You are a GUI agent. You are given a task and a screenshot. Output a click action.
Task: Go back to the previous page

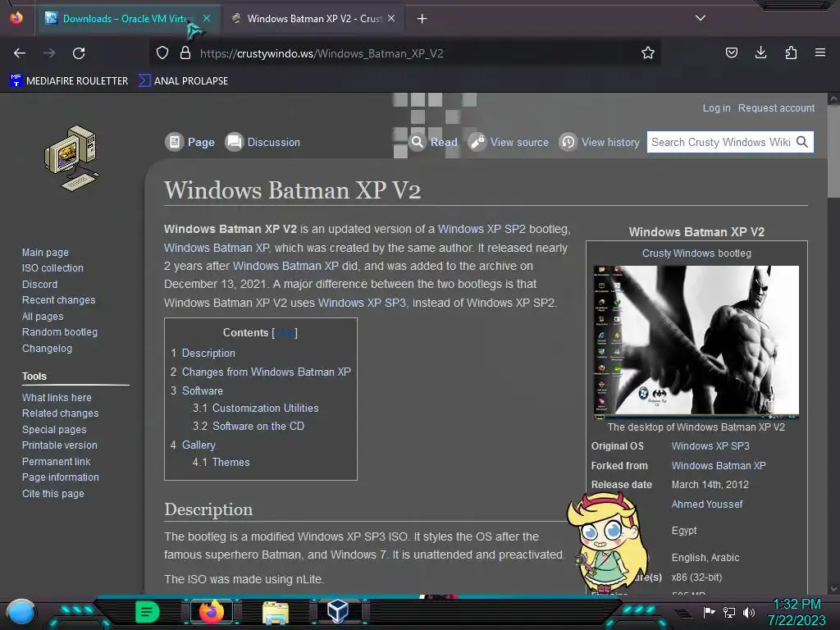click(x=20, y=53)
